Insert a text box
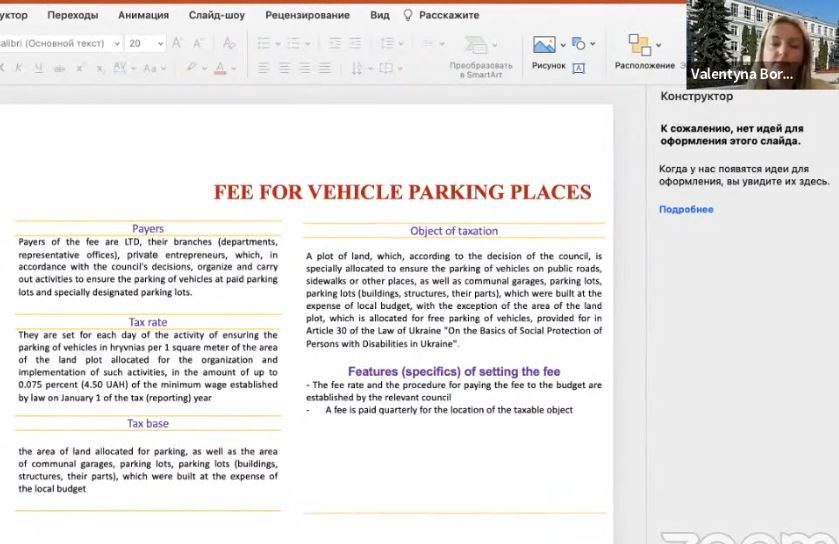The width and height of the screenshot is (839, 544). point(578,68)
